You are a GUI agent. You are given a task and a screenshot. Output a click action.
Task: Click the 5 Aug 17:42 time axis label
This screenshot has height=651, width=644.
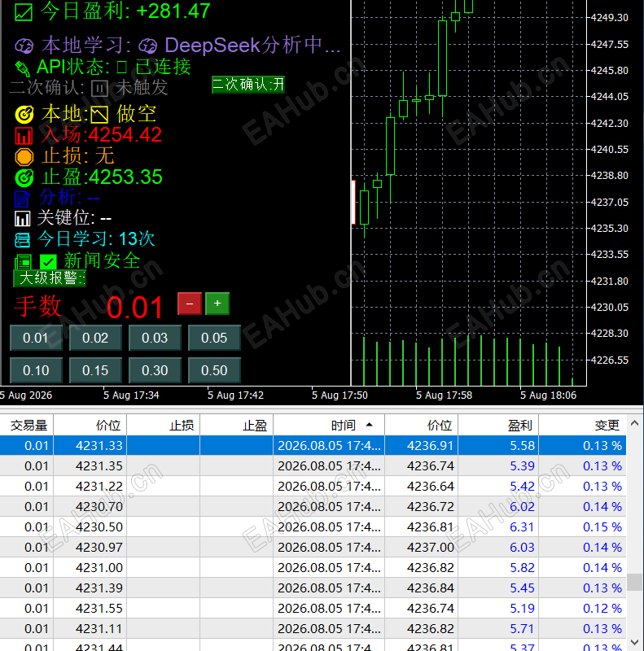(x=235, y=395)
